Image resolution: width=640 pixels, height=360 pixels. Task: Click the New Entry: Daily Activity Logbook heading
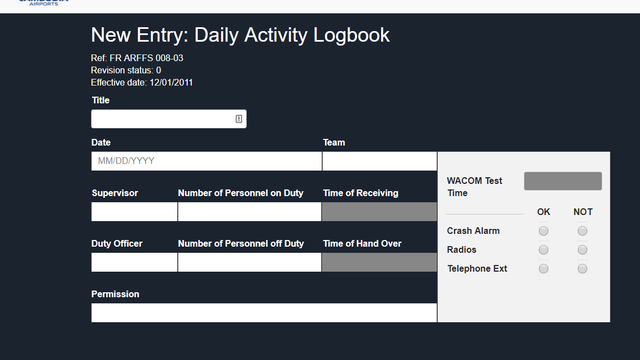coord(240,35)
